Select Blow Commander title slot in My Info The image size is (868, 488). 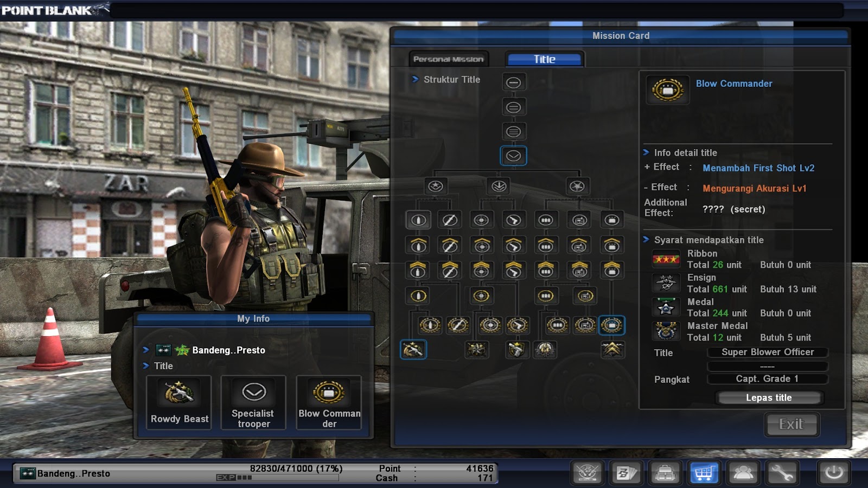click(329, 402)
